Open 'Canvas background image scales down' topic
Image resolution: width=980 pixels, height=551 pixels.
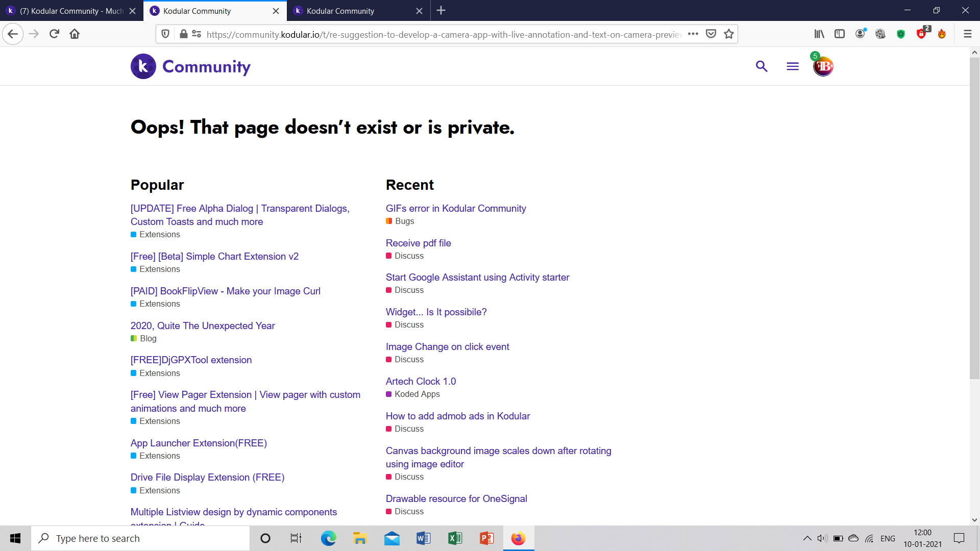tap(498, 457)
